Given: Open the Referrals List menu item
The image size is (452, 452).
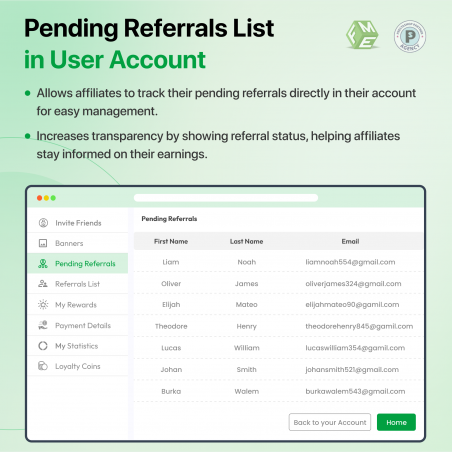Looking at the screenshot, I should coord(78,284).
